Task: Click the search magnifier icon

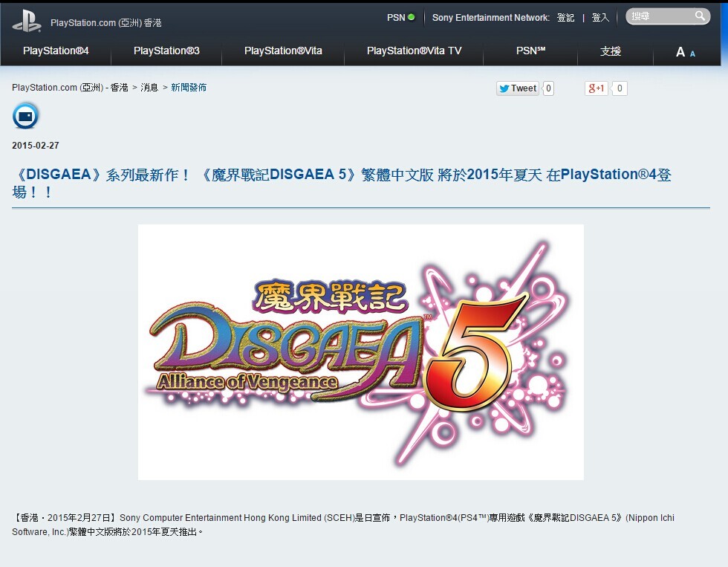Action: click(x=700, y=16)
